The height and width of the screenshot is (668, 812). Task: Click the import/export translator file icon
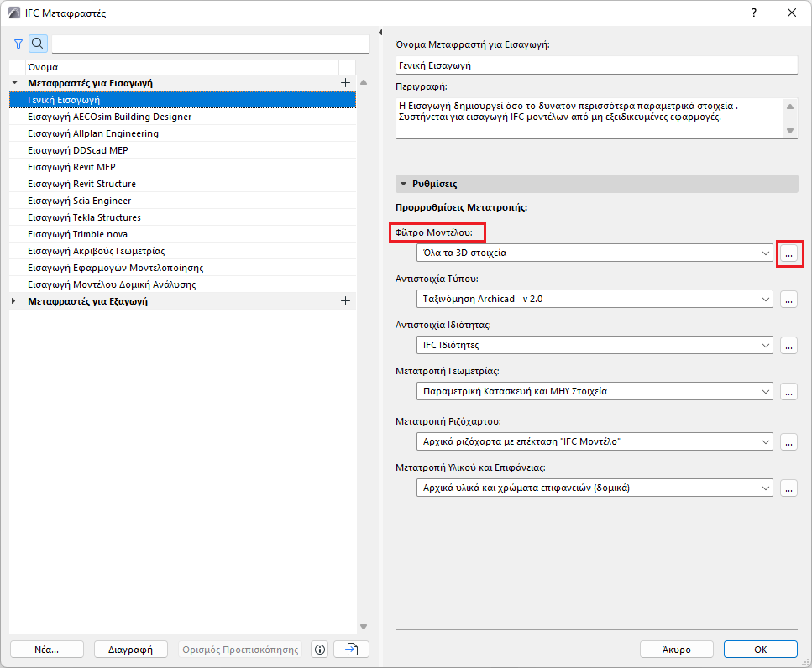click(352, 650)
